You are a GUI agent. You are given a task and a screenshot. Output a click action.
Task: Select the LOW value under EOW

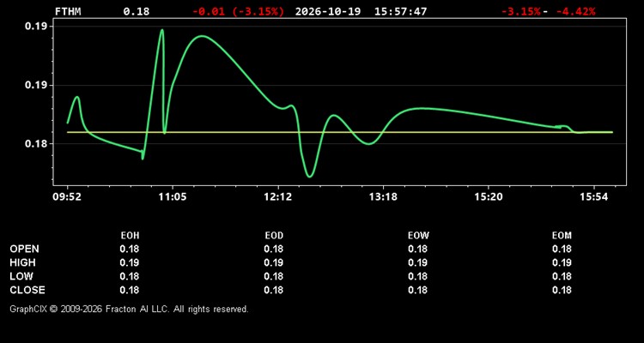click(x=417, y=276)
